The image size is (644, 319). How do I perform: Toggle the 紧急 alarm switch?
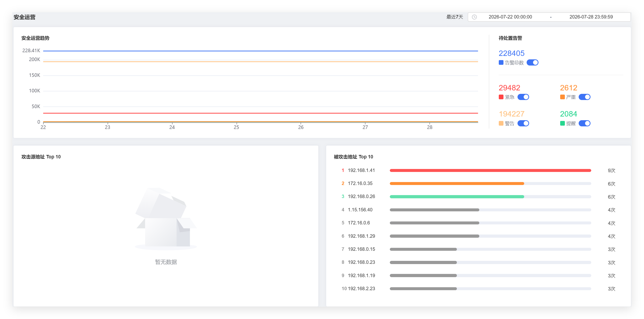click(523, 97)
